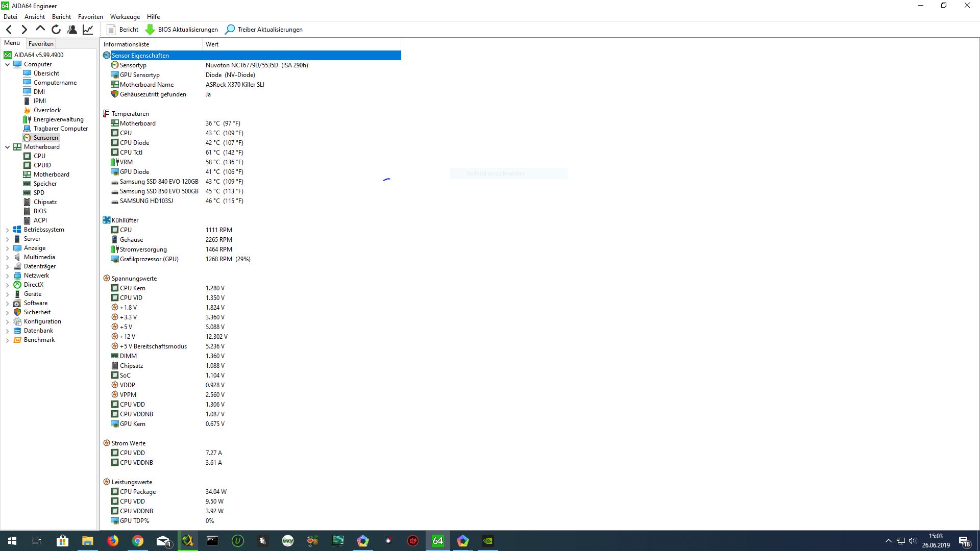Select ACPI in the tree
Image resolution: width=980 pixels, height=551 pixels.
point(40,220)
